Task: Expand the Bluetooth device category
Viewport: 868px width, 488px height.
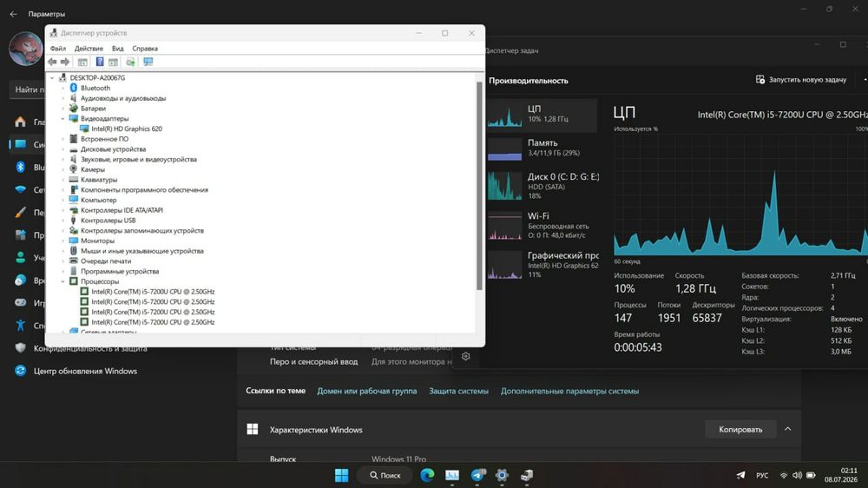Action: pos(63,88)
